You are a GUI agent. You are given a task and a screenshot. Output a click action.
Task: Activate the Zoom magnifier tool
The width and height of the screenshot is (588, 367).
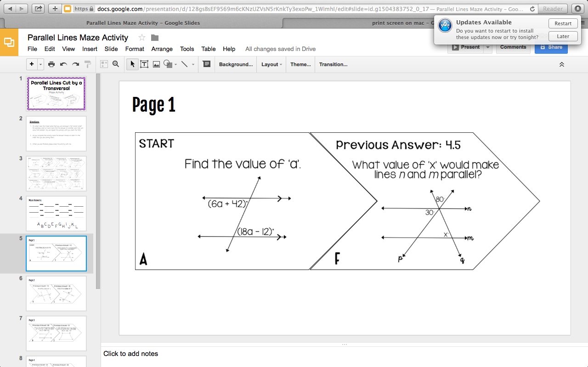(x=116, y=64)
